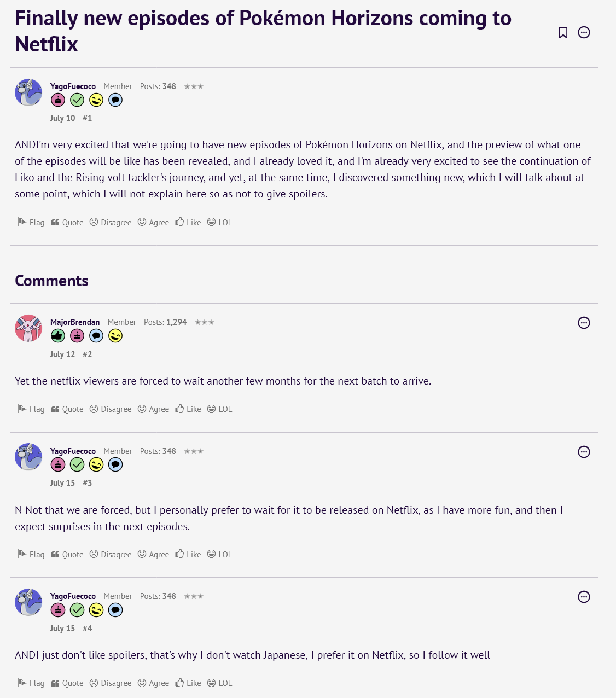The width and height of the screenshot is (616, 698).
Task: Quote comment #4 about spoilers
Action: pos(67,683)
